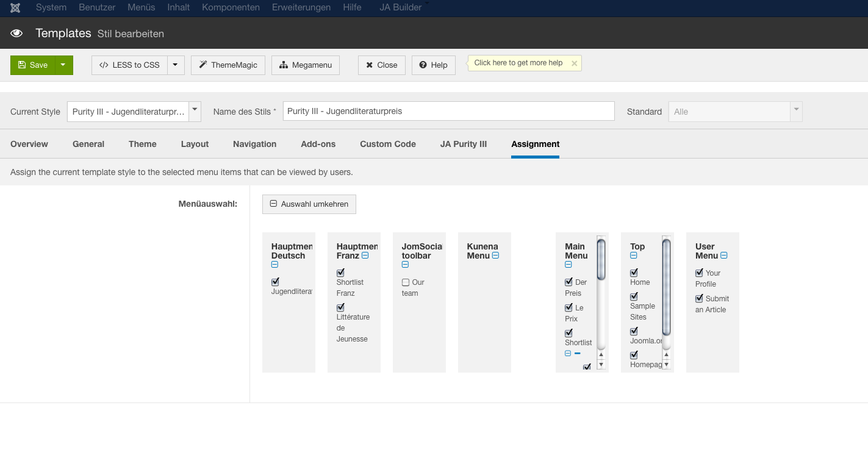Image resolution: width=868 pixels, height=458 pixels.
Task: Toggle selection icon for User Menu
Action: click(x=723, y=256)
